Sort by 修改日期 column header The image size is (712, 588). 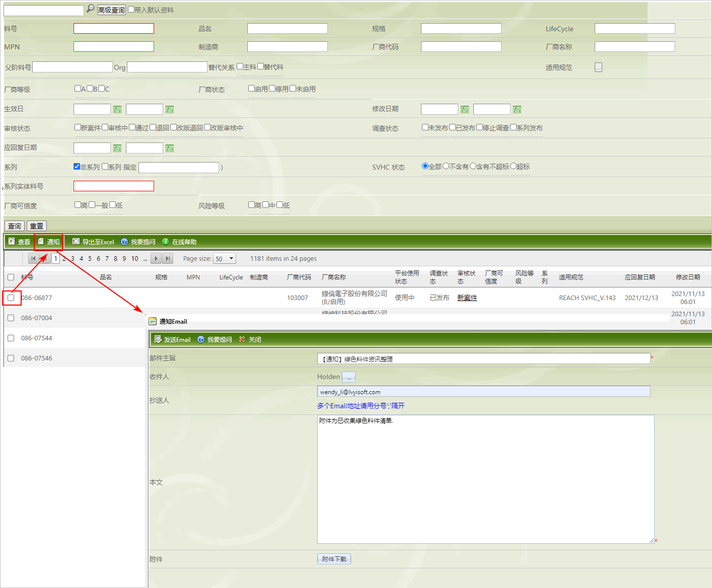point(688,277)
